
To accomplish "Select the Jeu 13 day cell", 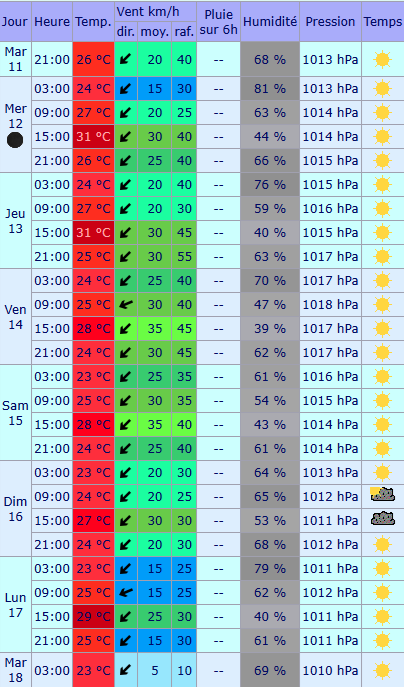I will coord(15,220).
